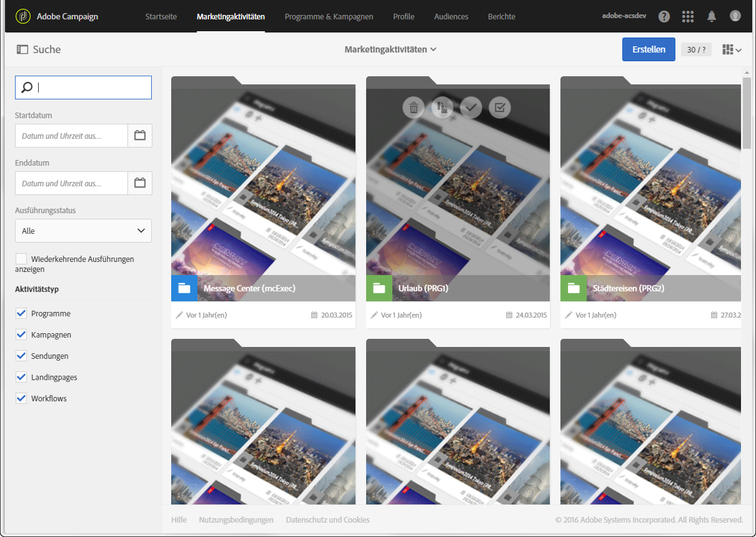Click the Enddatum date input field
The width and height of the screenshot is (756, 537).
point(71,183)
